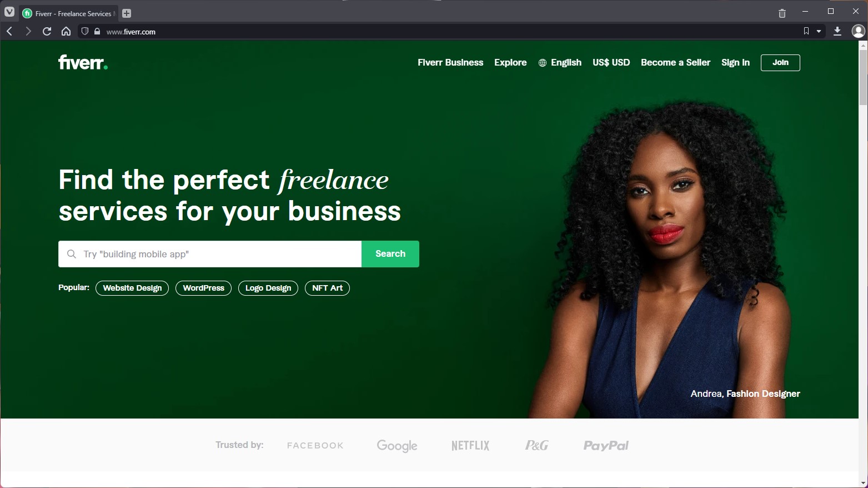This screenshot has height=488, width=868.
Task: Select the Explore menu item
Action: [510, 62]
